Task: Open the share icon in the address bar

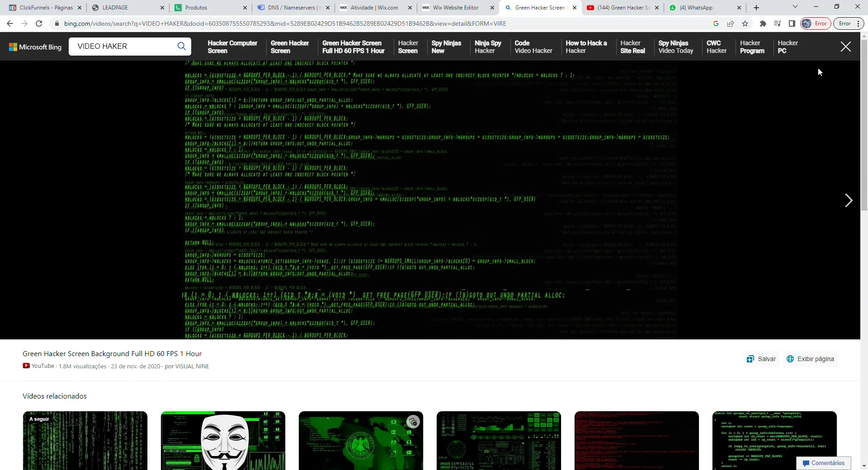Action: 731,23
